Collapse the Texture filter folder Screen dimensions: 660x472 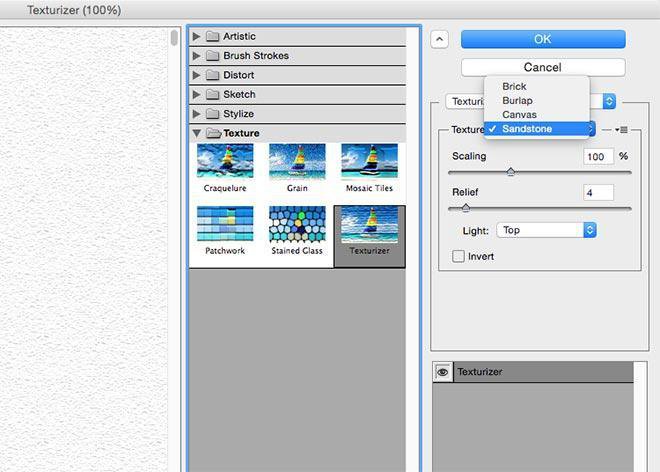coord(197,133)
